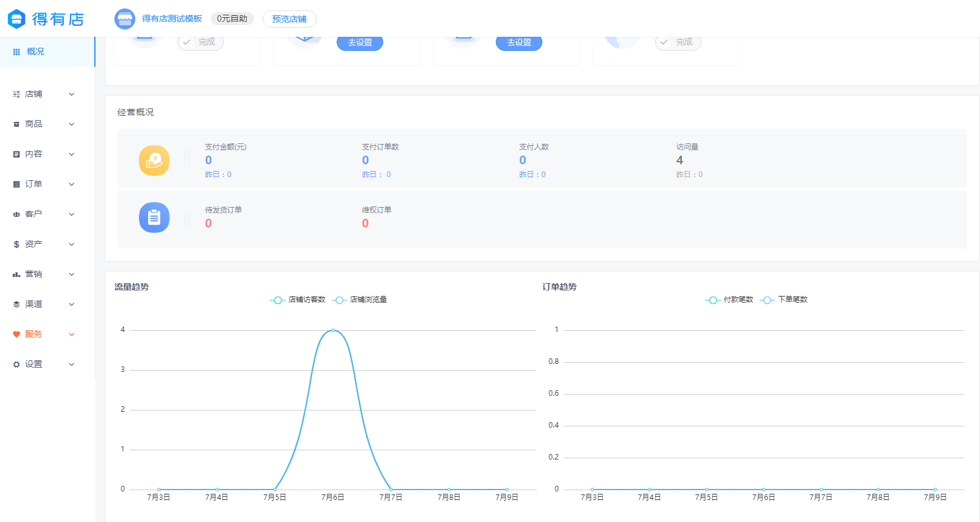980x522 pixels.
Task: Expand the 订单 menu chevron
Action: point(72,184)
